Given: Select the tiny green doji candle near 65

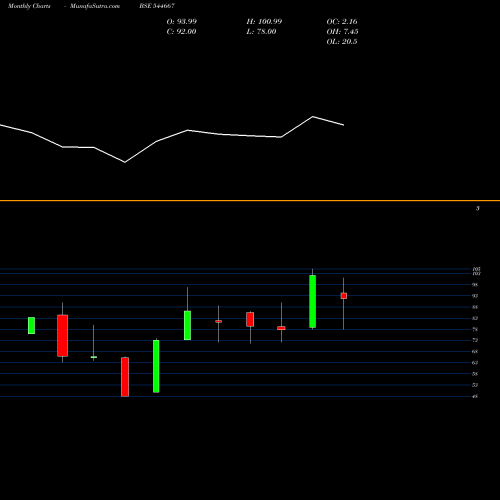Looking at the screenshot, I should coord(94,357).
